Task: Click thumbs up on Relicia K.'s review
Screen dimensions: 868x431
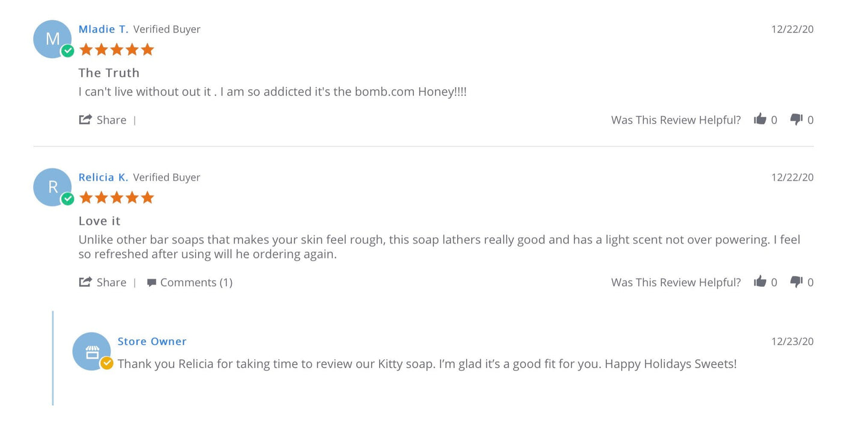Action: tap(760, 282)
